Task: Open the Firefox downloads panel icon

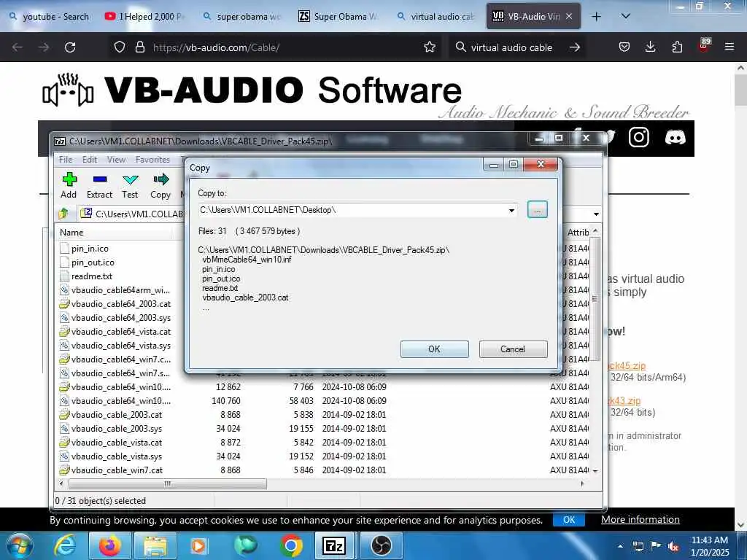Action: [x=650, y=47]
